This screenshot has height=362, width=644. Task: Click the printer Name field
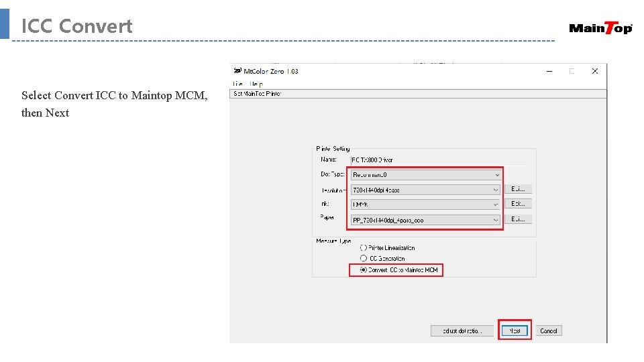tap(438, 160)
